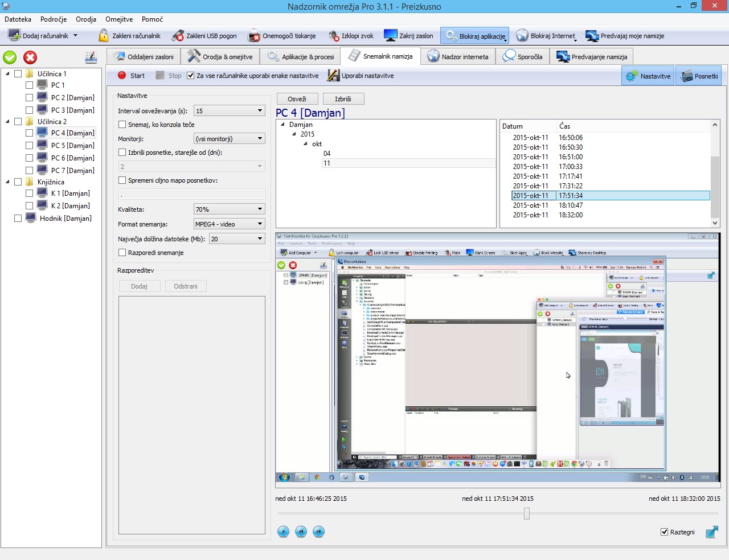The width and height of the screenshot is (729, 560).
Task: Click the red Start recording icon
Action: coord(122,75)
